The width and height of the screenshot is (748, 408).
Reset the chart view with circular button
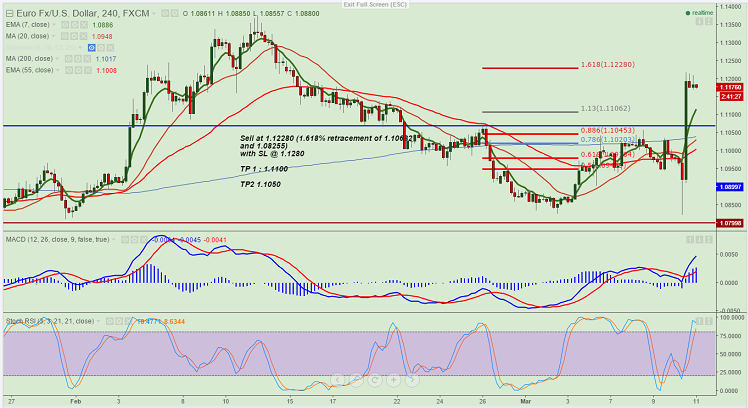coord(375,380)
